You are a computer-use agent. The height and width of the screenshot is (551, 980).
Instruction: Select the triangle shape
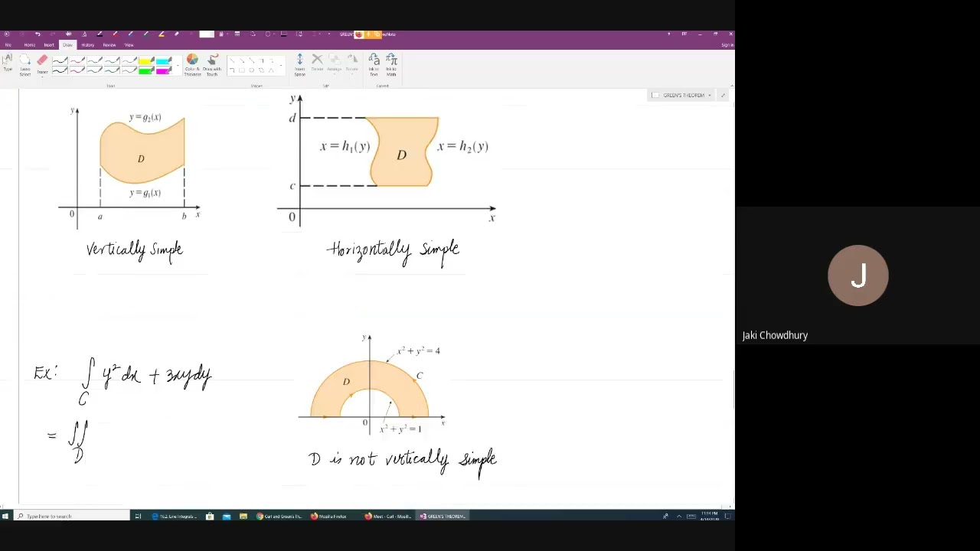(272, 70)
